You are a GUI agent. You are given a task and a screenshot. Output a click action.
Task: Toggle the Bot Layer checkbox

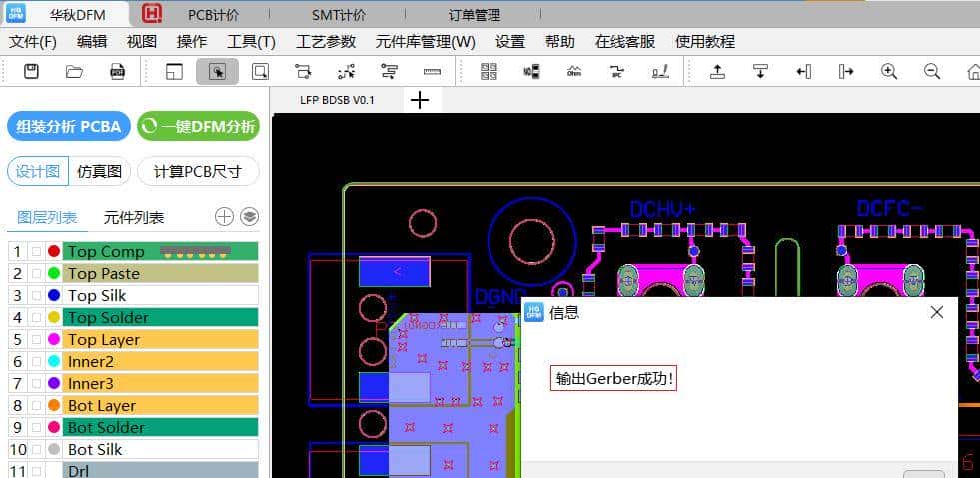[x=36, y=405]
